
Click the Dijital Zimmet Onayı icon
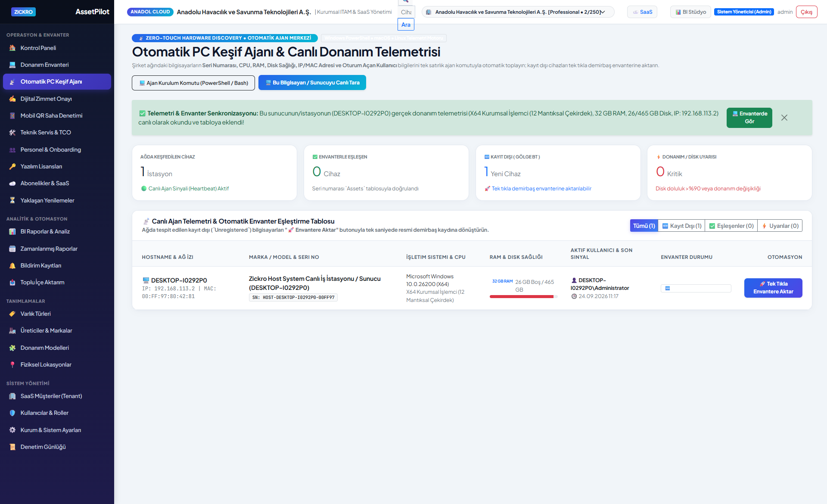pyautogui.click(x=12, y=99)
